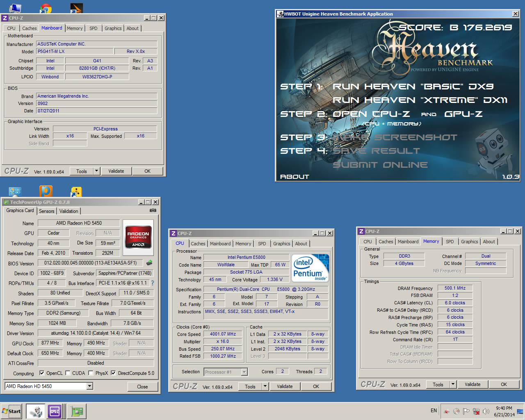Click the Heaven Benchmark window title icon
This screenshot has height=420, width=525.
coord(280,14)
